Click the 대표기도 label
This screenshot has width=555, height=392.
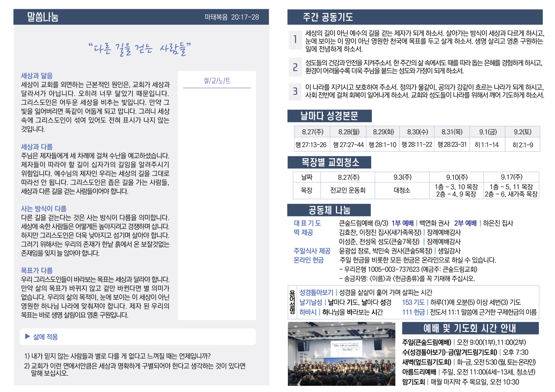coord(308,223)
